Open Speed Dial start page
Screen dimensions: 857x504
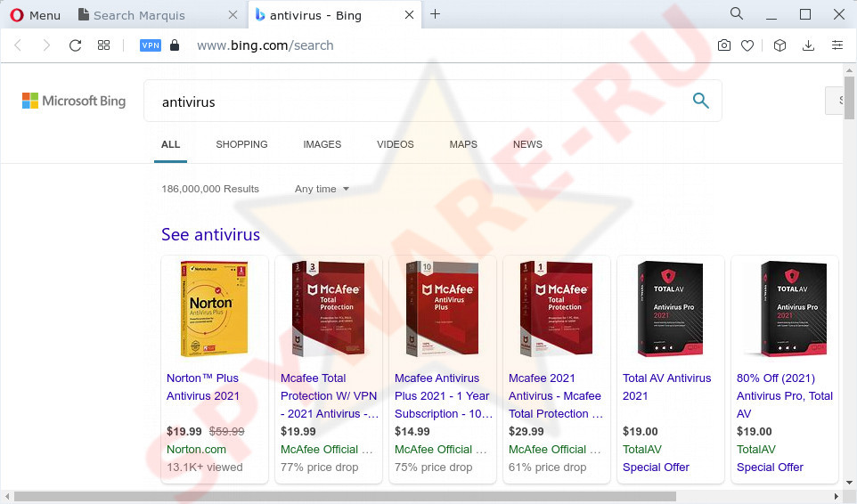point(104,45)
